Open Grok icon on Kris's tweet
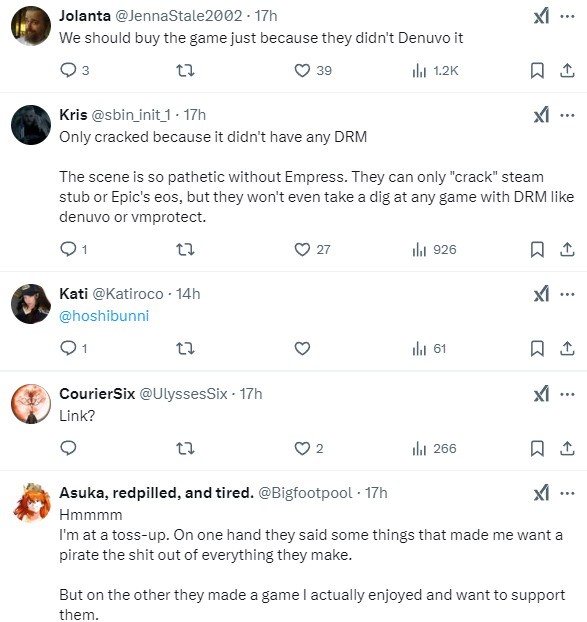587x622 pixels. tap(541, 115)
